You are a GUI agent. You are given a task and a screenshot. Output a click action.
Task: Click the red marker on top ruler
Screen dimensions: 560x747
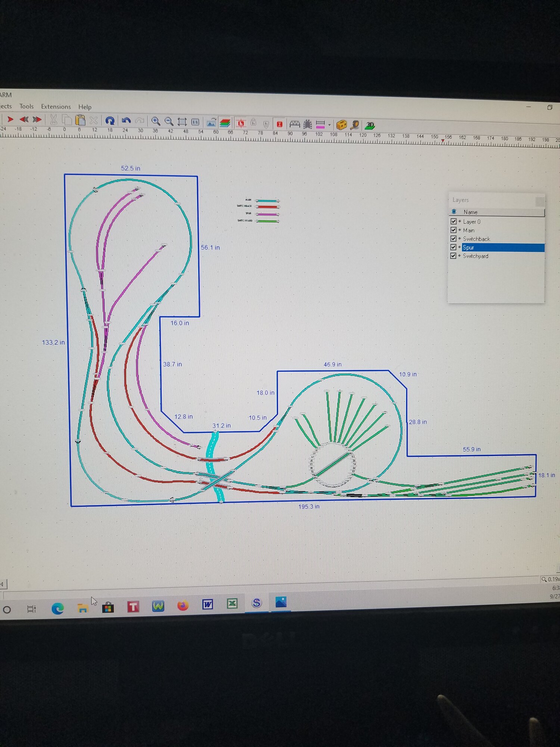442,141
